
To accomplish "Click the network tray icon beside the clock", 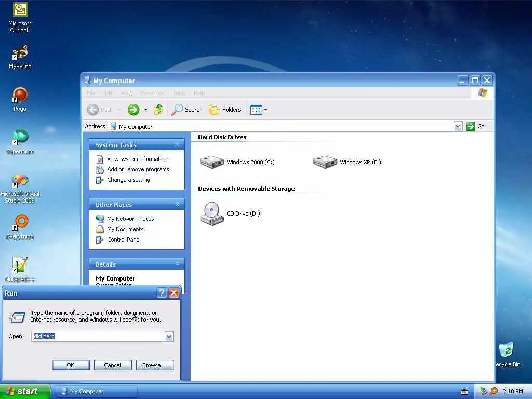I will (484, 391).
